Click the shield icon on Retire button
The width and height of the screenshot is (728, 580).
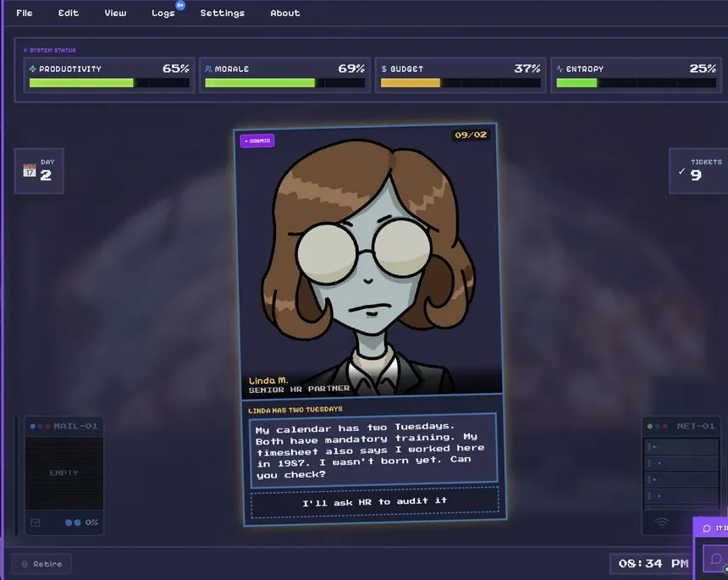click(25, 564)
